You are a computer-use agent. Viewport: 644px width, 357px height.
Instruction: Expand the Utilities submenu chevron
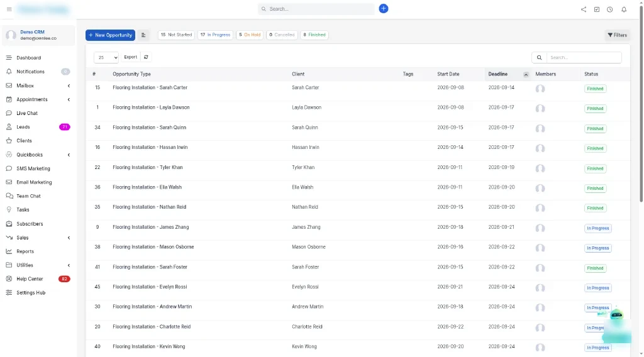69,265
